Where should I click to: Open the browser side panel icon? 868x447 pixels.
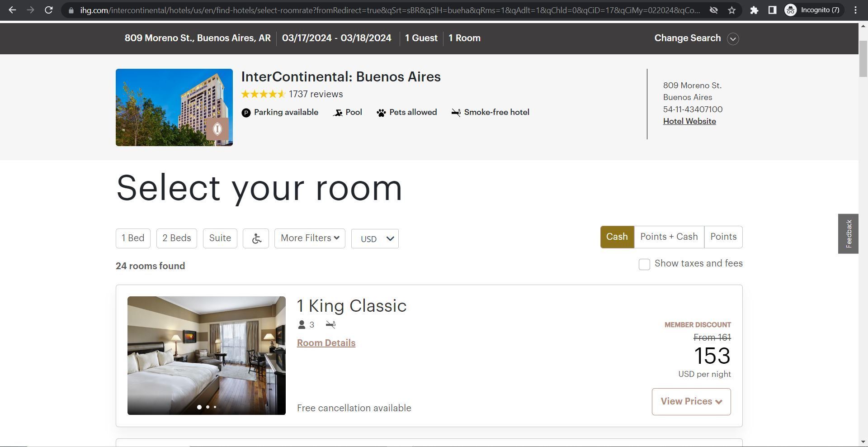[x=772, y=10]
